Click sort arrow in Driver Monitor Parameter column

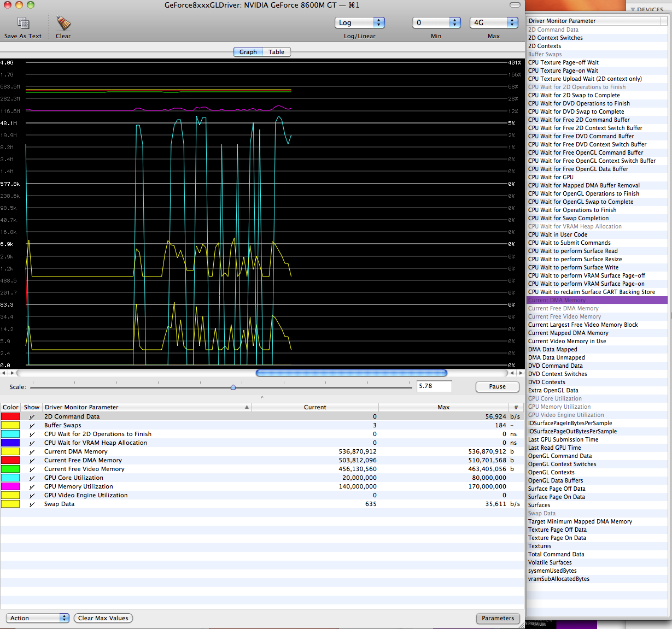coord(247,407)
